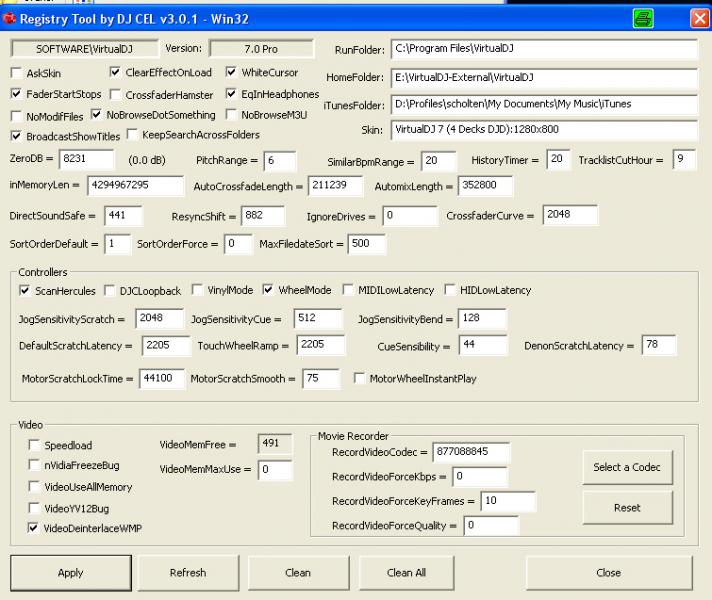The width and height of the screenshot is (712, 600).
Task: Enable HIDLowLatency checkbox
Action: coord(450,290)
